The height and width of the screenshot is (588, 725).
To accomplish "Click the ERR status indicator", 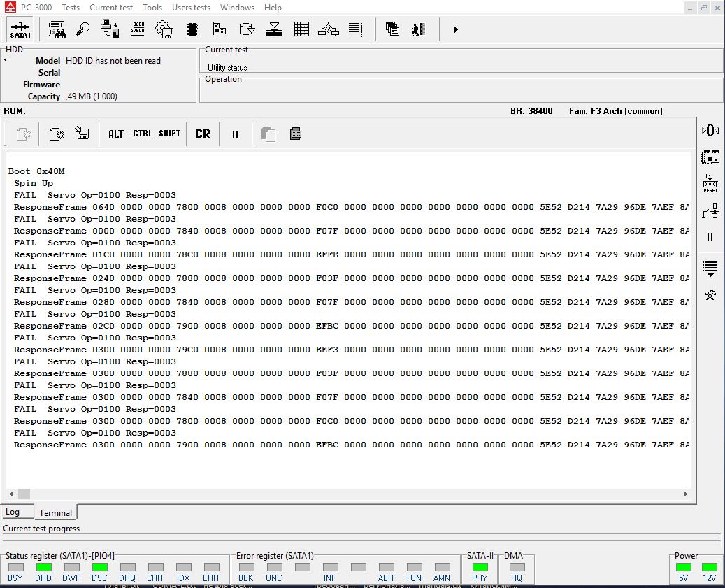I will click(x=211, y=567).
